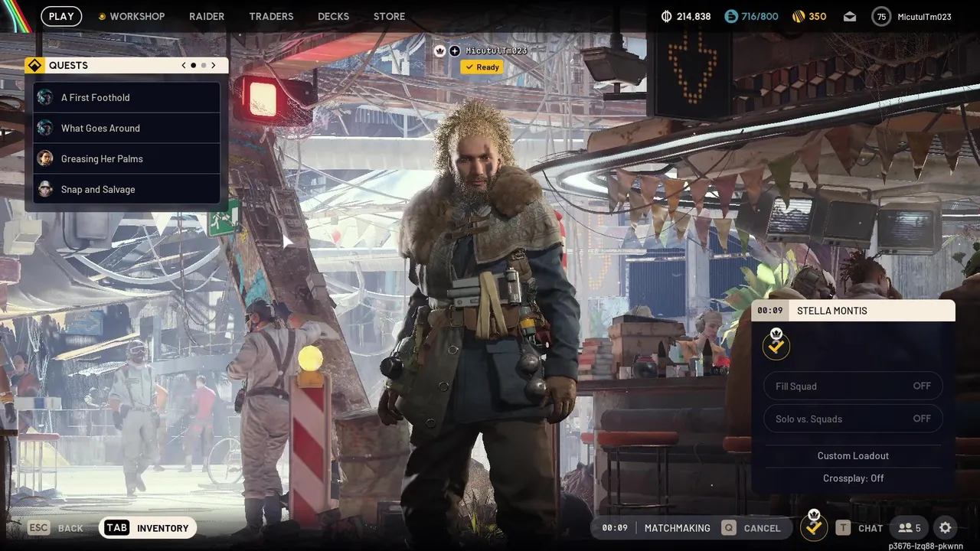This screenshot has width=980, height=551.
Task: Click the blue stash icon next to 716/800
Action: [731, 16]
